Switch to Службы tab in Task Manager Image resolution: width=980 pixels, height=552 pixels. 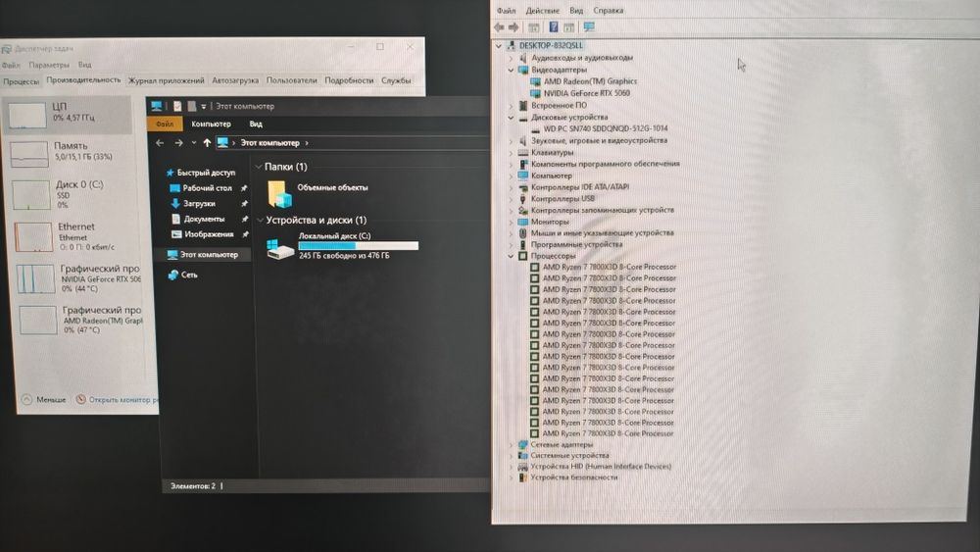396,80
